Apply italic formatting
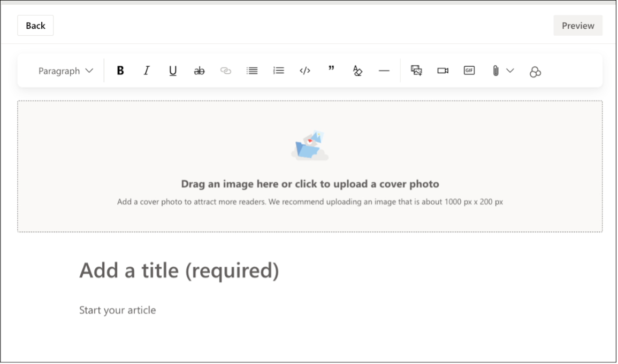This screenshot has height=364, width=618. click(146, 70)
